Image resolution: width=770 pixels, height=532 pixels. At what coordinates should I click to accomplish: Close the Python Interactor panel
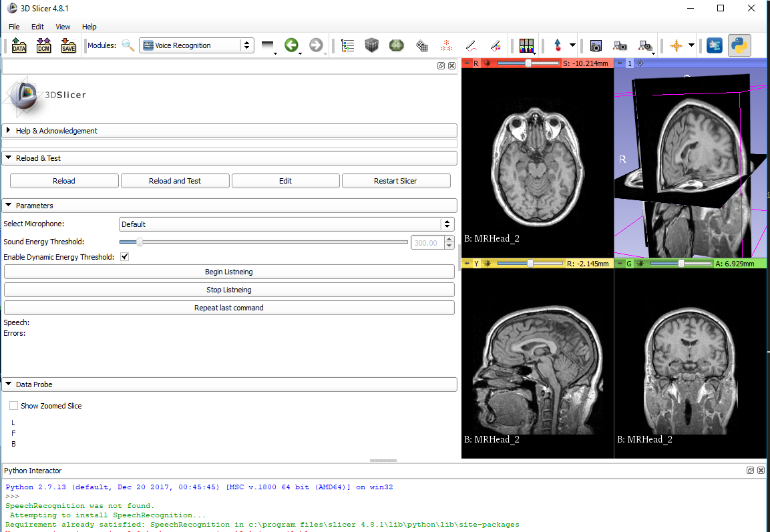(x=761, y=470)
